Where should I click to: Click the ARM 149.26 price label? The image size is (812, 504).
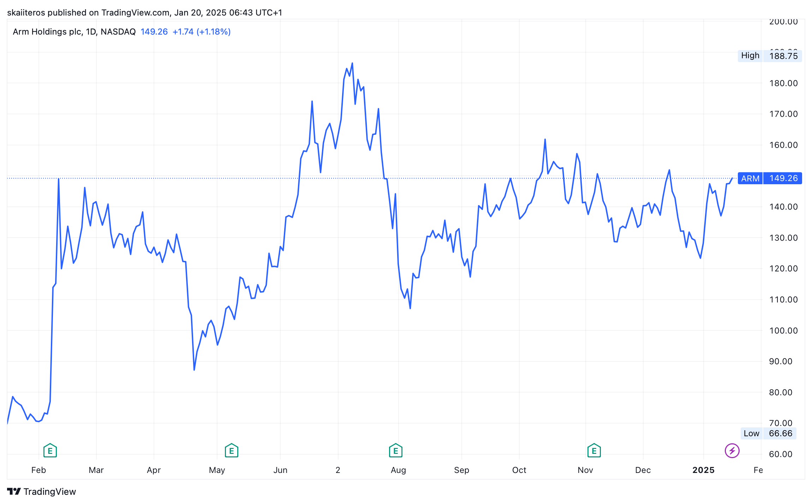(x=770, y=178)
